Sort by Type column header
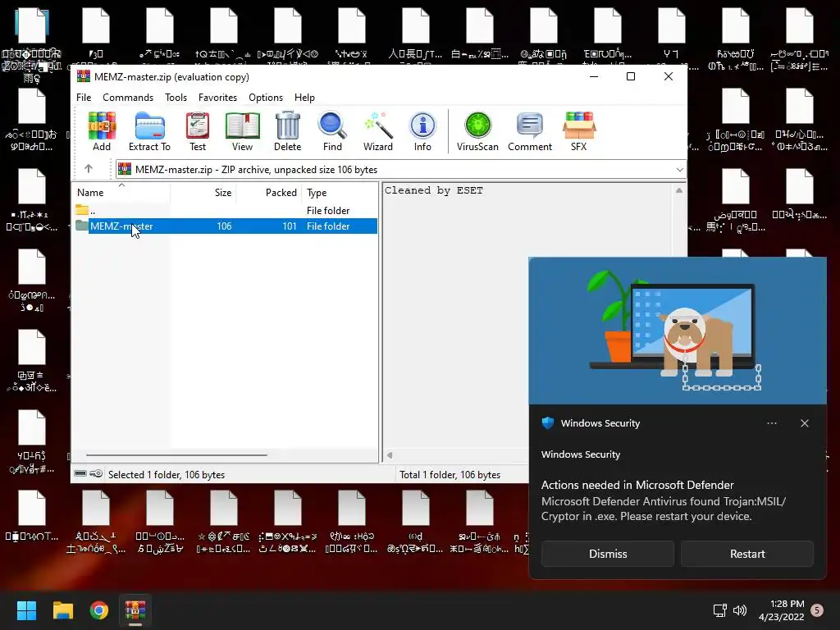Screen dimensions: 840x630 click(340, 192)
